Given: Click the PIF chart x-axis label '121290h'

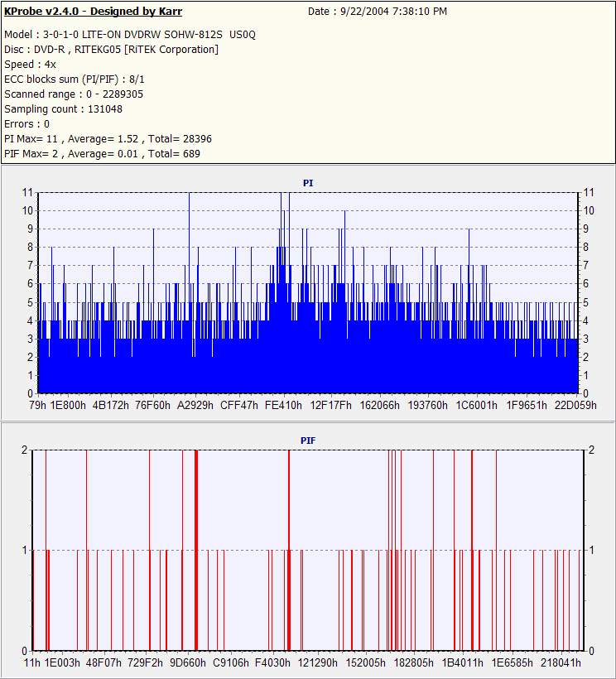Looking at the screenshot, I should pos(318,663).
